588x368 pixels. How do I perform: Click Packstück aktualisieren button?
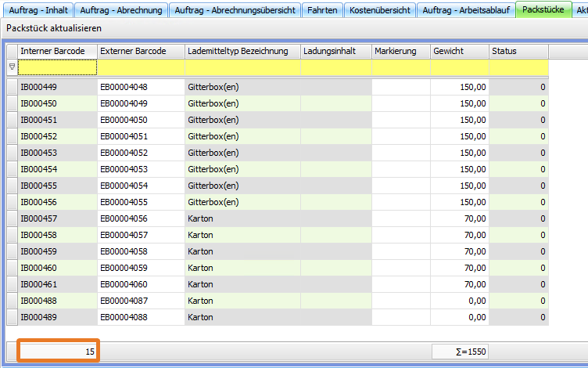click(53, 27)
